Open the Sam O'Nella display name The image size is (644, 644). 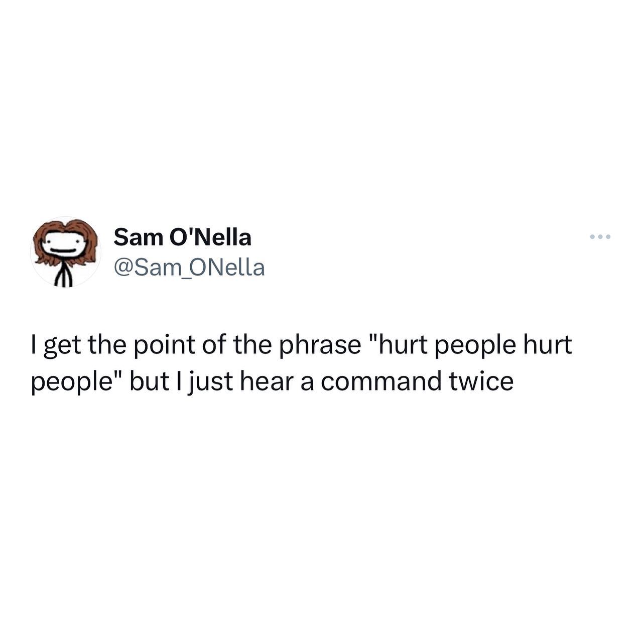tap(182, 237)
